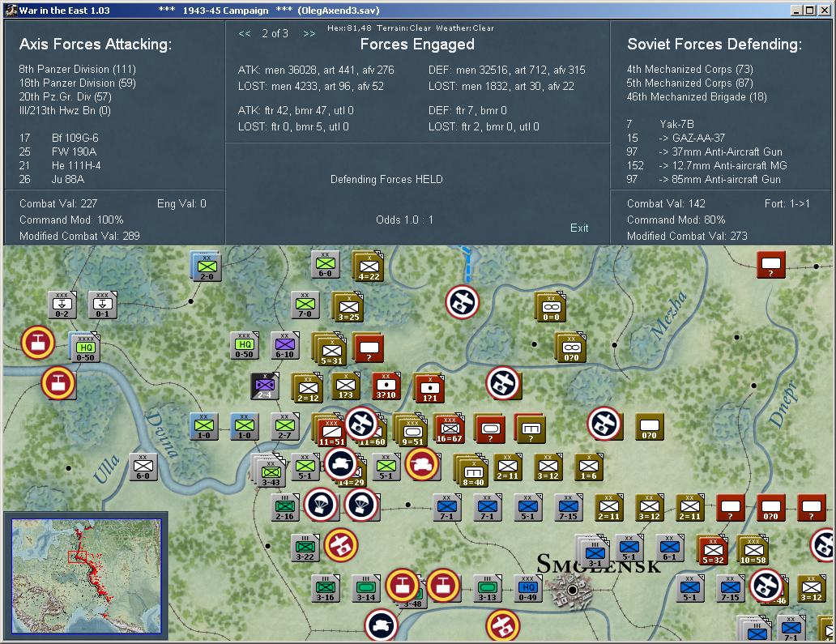Screen dimensions: 836x644
Task: Select the 4th Mechanized Corps (73) entry
Action: tap(690, 69)
